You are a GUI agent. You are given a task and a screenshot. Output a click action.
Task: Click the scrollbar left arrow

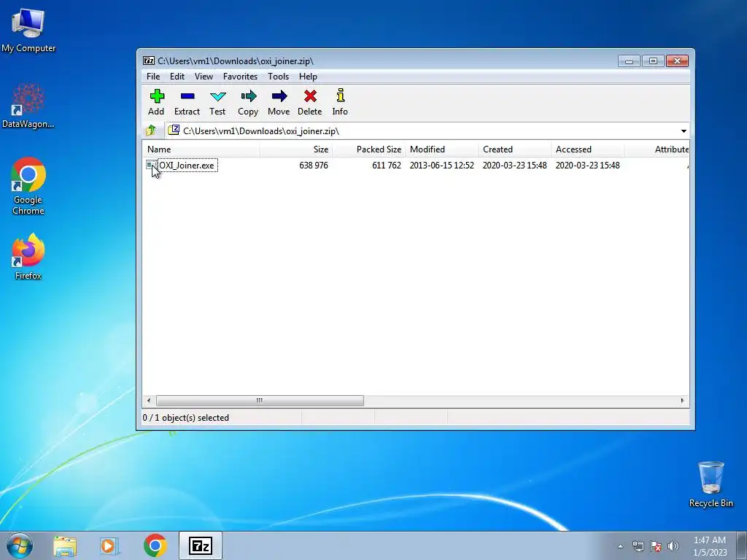[x=149, y=400]
